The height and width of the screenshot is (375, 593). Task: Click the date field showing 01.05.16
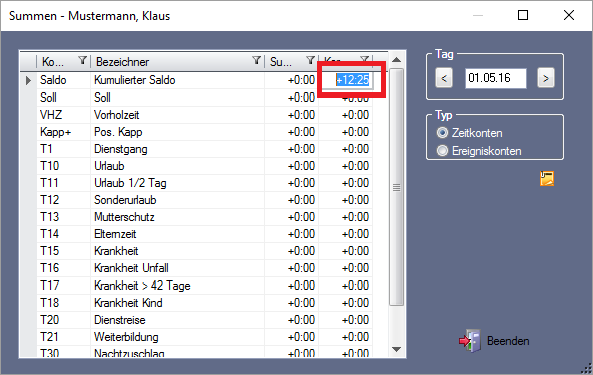tap(495, 78)
